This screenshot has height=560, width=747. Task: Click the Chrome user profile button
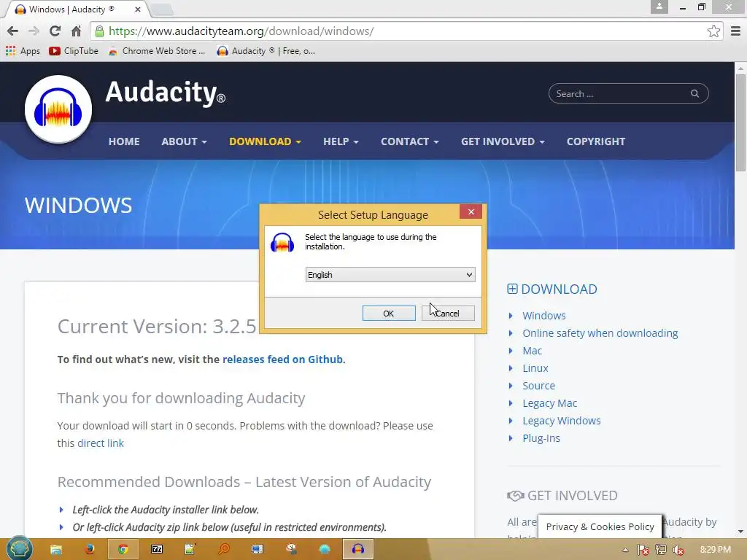coord(659,7)
